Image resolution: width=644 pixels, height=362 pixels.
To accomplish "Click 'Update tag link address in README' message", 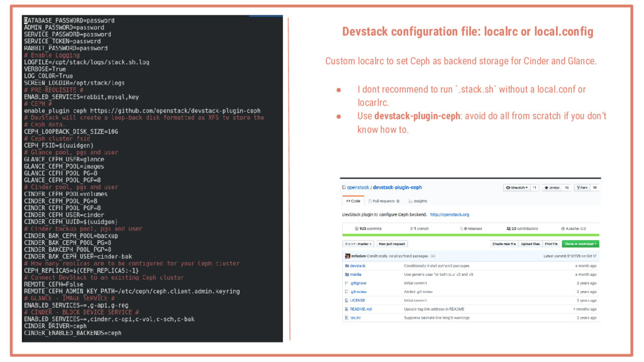I will tap(434, 309).
